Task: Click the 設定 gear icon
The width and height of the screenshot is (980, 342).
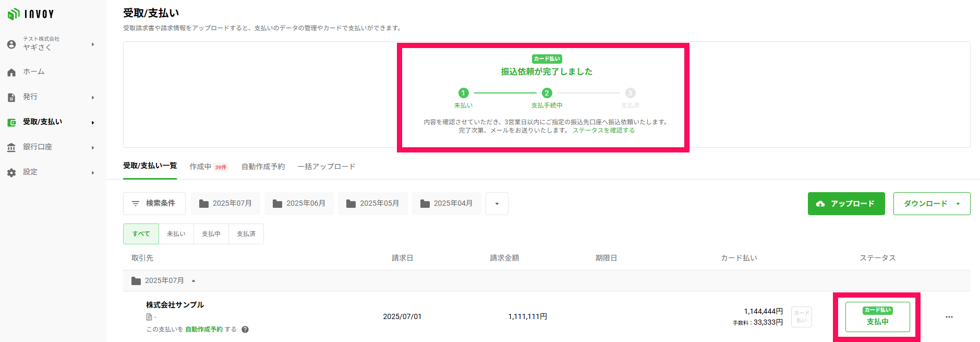Action: click(x=11, y=173)
